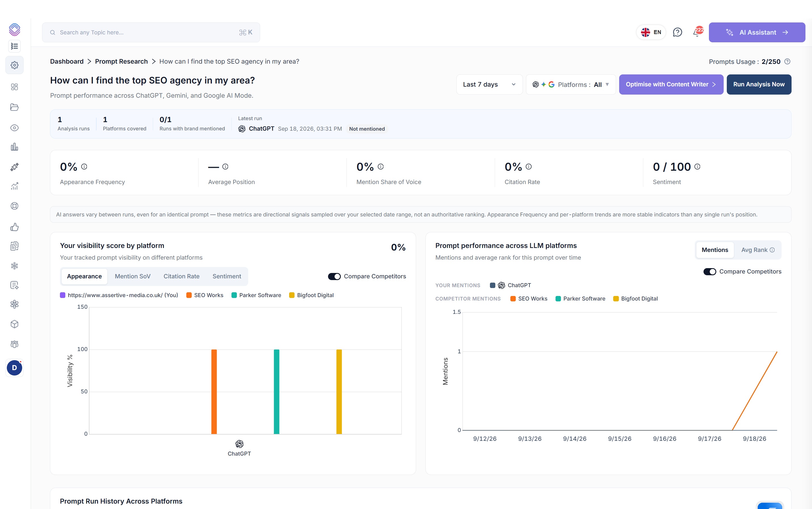
Task: Open the EN language selector
Action: pos(651,32)
